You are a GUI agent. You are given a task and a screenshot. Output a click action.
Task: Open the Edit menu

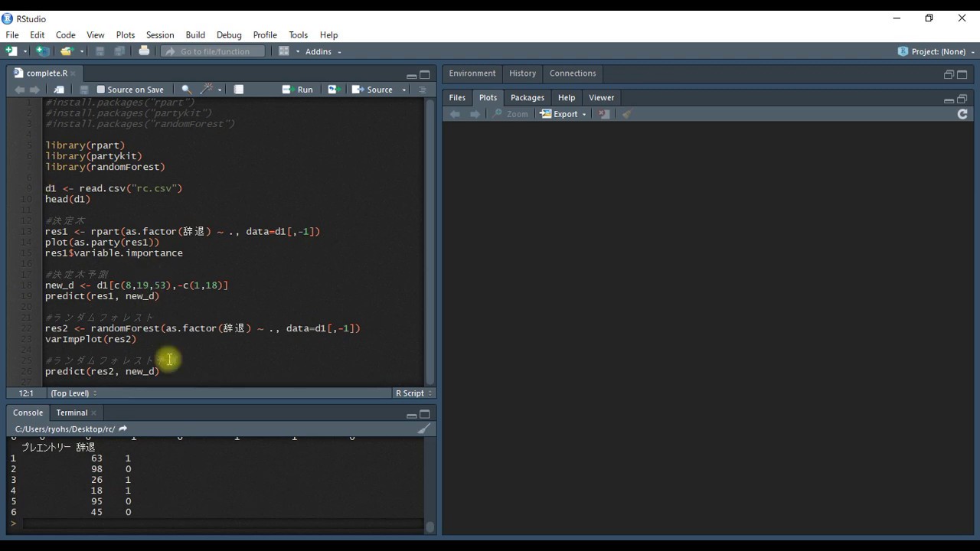point(37,35)
